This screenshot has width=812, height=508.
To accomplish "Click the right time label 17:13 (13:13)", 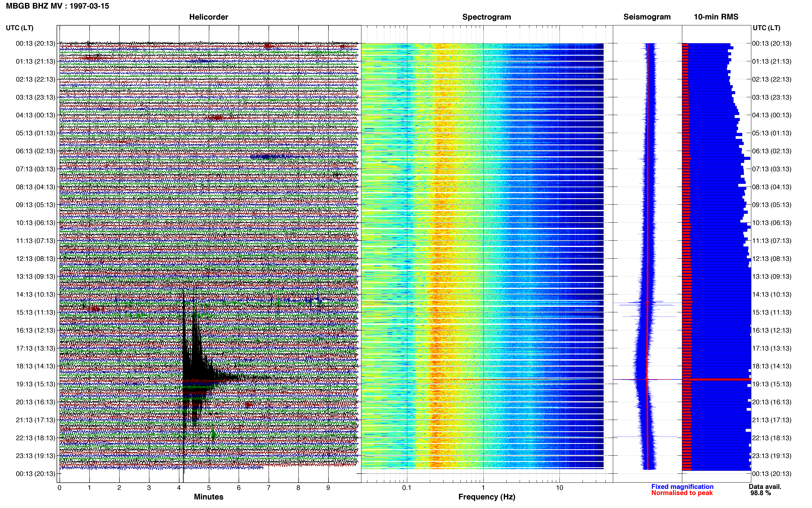I will 772,348.
